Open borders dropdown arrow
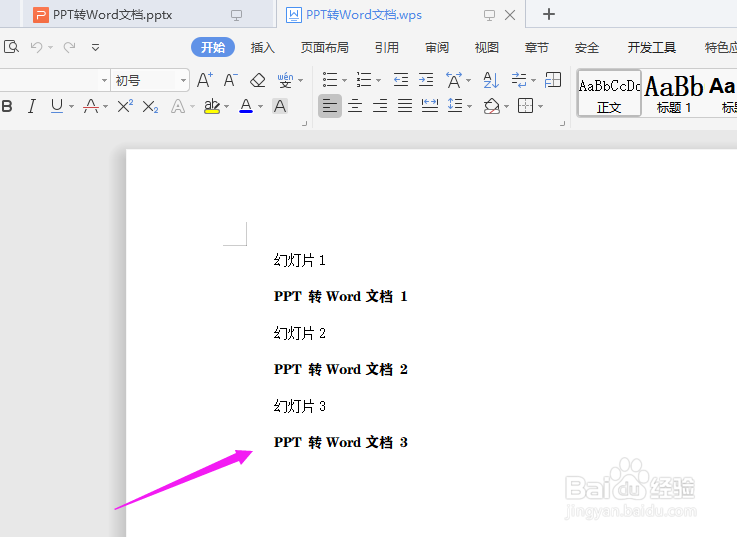The image size is (737, 537). 541,107
